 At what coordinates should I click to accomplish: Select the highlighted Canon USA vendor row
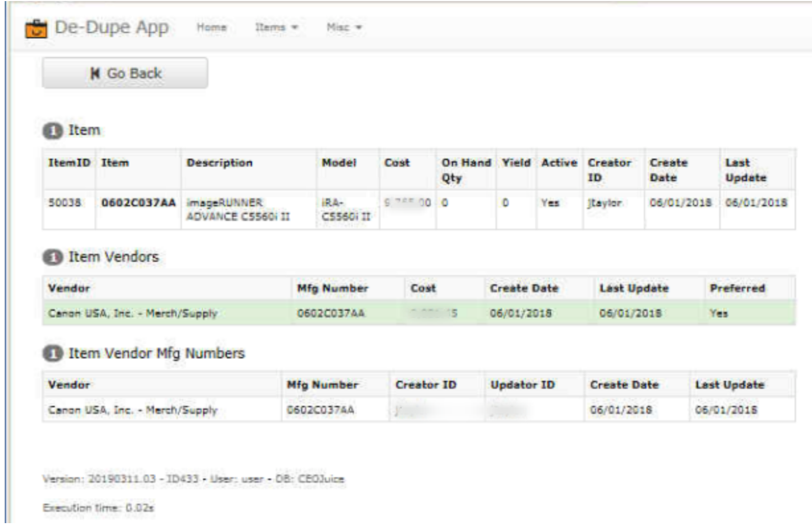132,313
